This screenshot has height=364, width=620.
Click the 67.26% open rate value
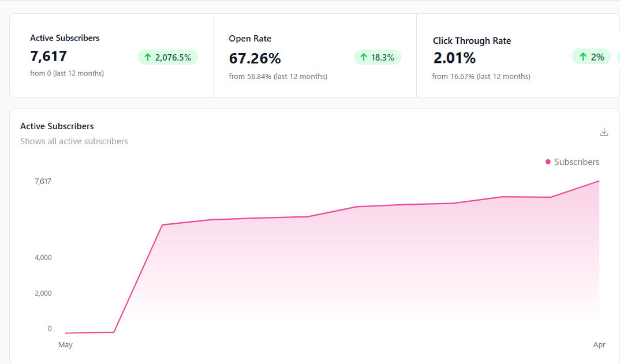click(255, 58)
